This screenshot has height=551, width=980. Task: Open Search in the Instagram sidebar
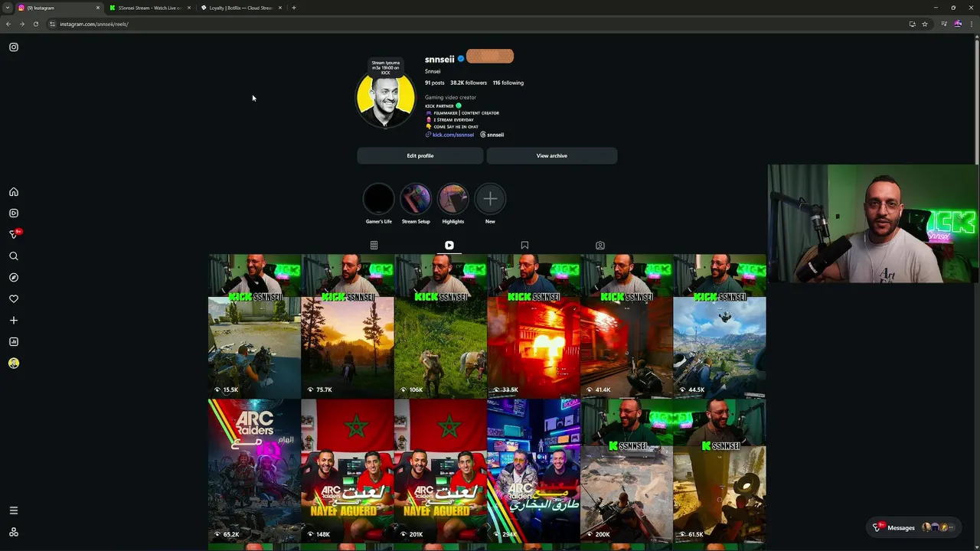(14, 256)
